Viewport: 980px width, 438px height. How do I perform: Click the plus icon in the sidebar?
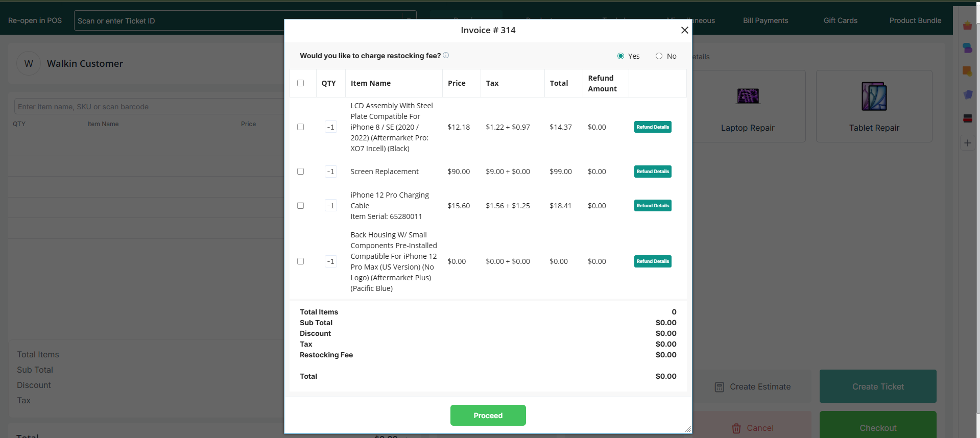point(967,143)
